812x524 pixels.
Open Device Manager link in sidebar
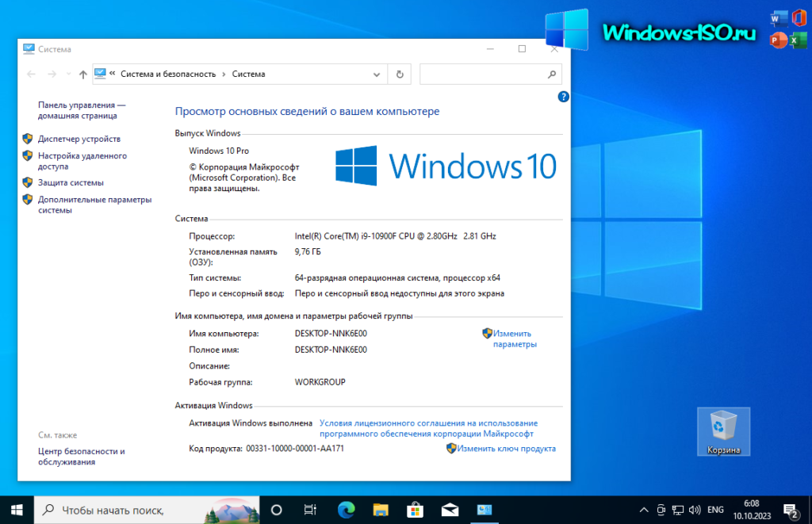[79, 139]
